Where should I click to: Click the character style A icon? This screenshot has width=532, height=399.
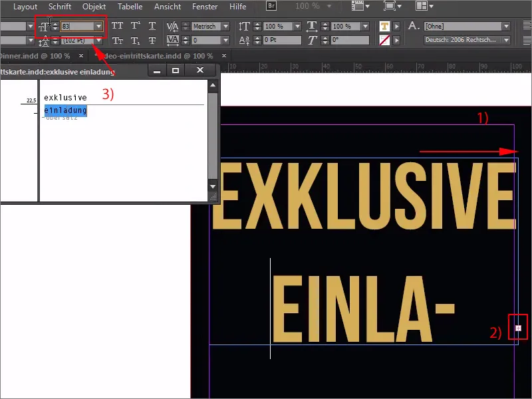[414, 25]
